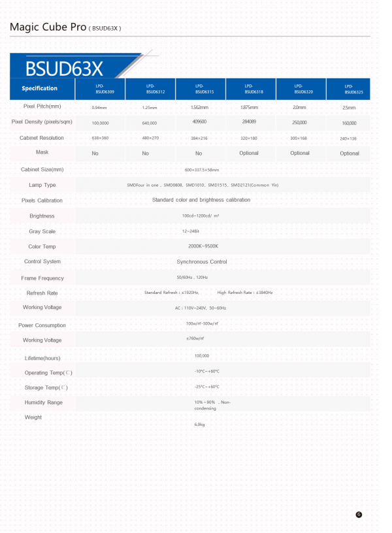The height and width of the screenshot is (533, 392).
Task: Open the LPD-BSUD6325 column header
Action: click(349, 89)
